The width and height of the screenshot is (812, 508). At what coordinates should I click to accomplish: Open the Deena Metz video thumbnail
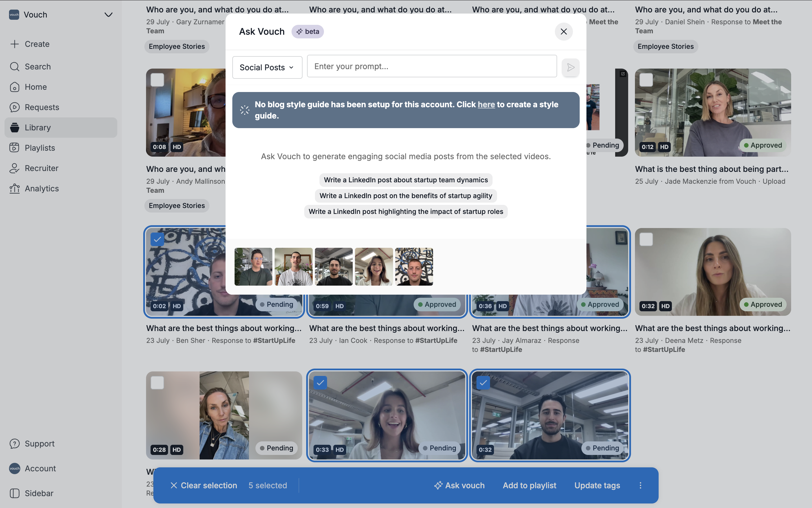click(x=713, y=272)
